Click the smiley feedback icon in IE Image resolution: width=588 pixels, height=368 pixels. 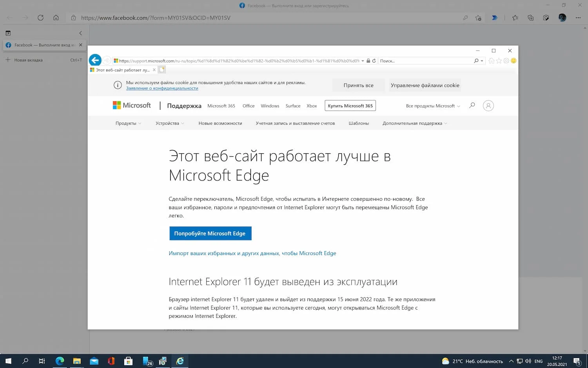(514, 61)
